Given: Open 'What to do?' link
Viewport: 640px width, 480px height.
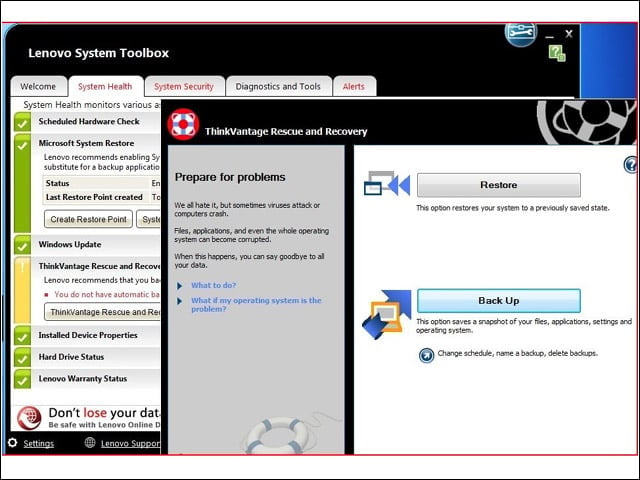Looking at the screenshot, I should click(213, 285).
